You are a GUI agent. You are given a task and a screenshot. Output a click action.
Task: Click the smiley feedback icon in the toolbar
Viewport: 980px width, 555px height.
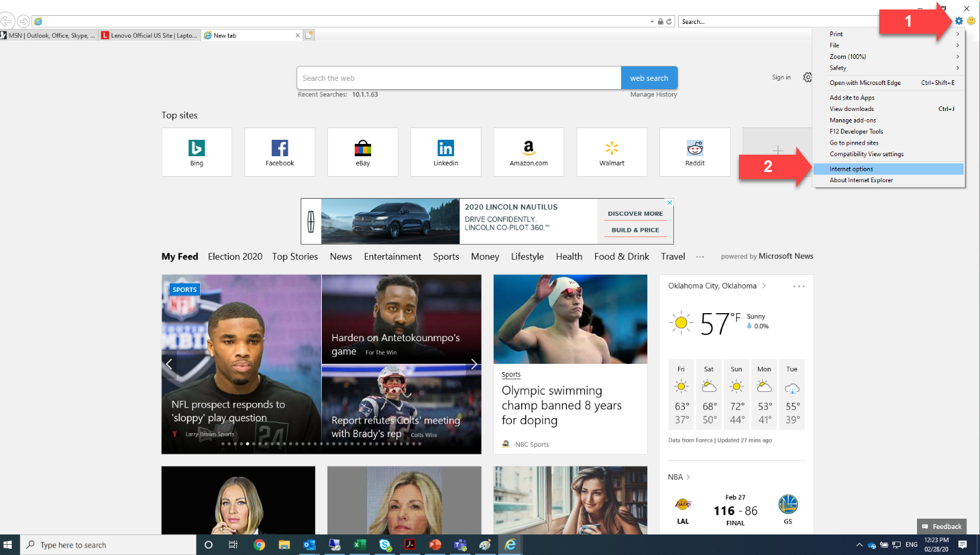click(971, 21)
